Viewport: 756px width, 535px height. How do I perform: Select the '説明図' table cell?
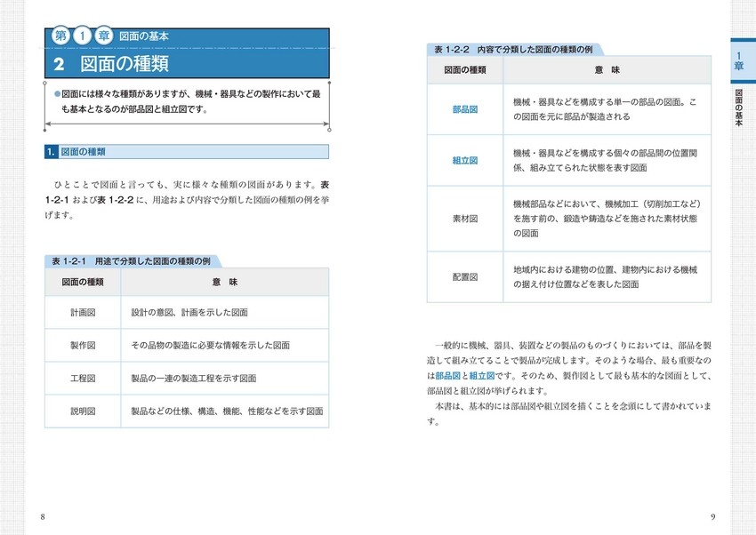pyautogui.click(x=83, y=411)
